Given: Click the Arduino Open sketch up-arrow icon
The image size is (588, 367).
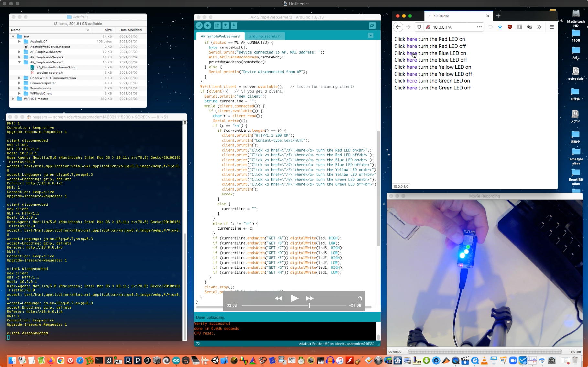Looking at the screenshot, I should click(225, 26).
